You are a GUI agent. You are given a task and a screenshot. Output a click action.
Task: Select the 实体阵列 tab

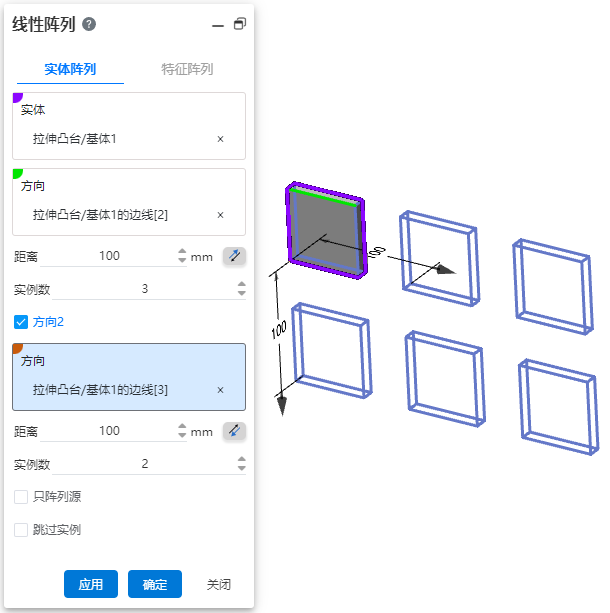point(70,70)
